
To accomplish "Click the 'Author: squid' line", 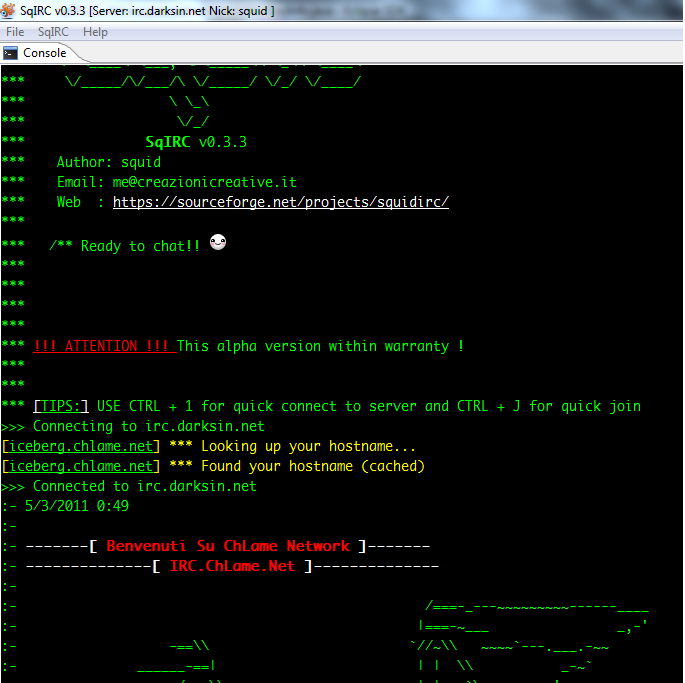I will [109, 162].
